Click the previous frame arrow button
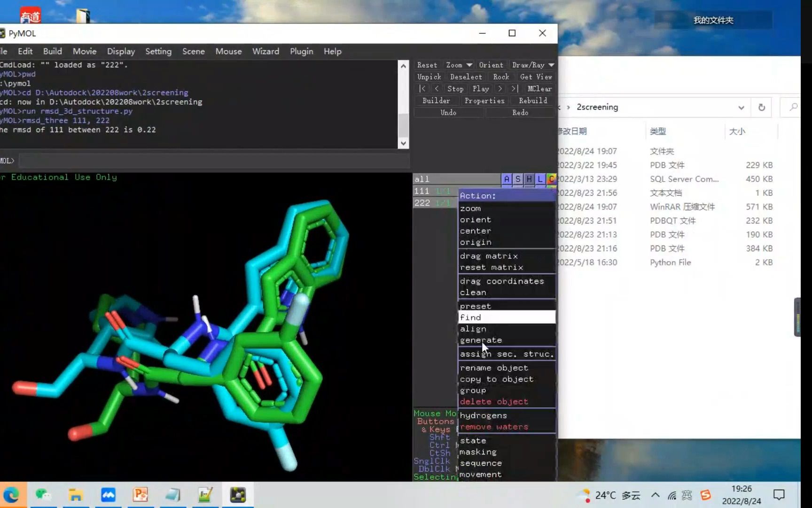Screen dimensions: 812x508 click(x=437, y=88)
